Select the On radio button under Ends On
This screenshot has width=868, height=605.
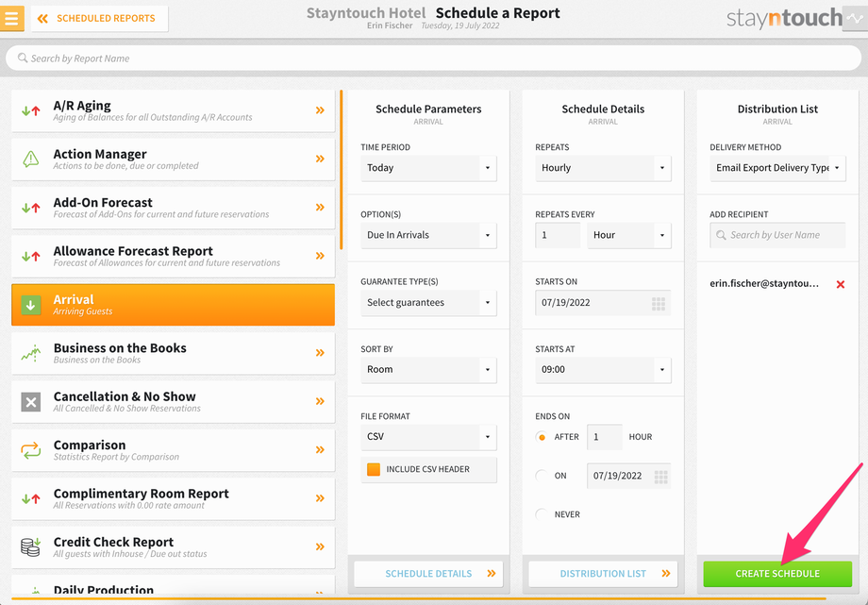click(542, 476)
